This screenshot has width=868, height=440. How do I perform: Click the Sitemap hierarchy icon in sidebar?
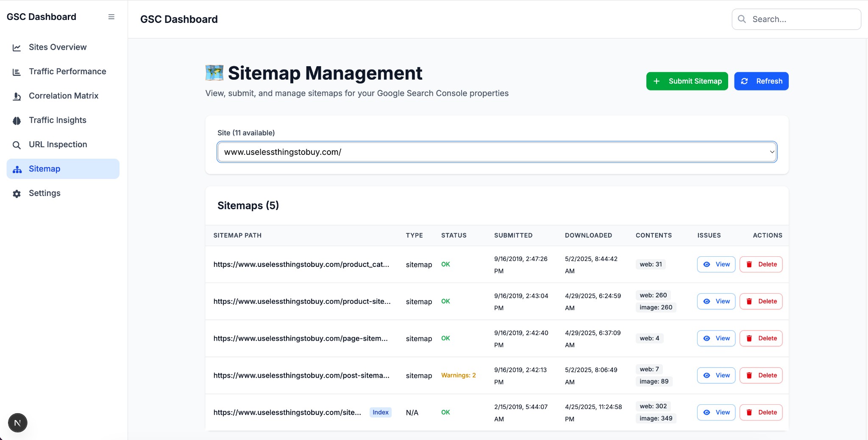coord(17,169)
